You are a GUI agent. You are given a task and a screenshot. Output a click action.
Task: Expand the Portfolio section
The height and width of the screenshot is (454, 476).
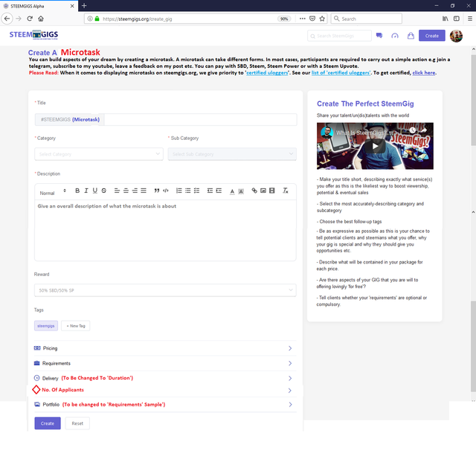[x=165, y=404]
